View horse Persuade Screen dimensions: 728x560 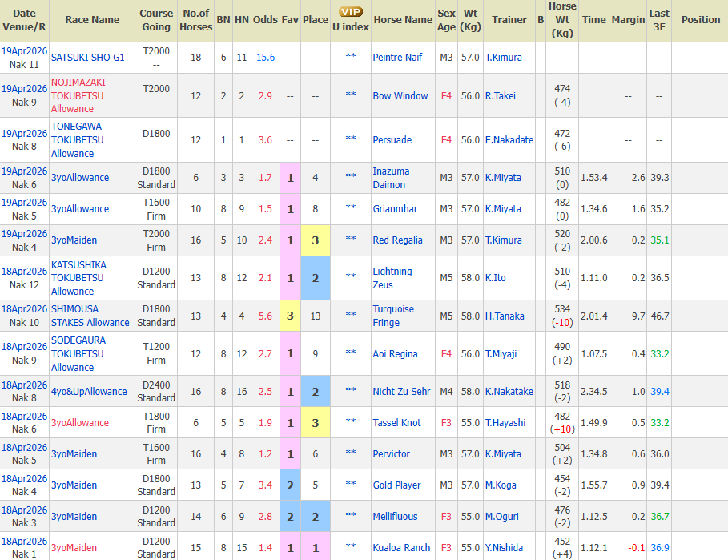coord(392,139)
